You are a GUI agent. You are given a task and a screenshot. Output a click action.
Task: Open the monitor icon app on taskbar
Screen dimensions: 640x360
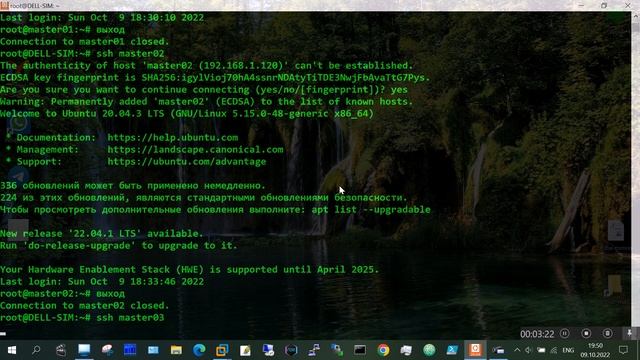click(84, 350)
